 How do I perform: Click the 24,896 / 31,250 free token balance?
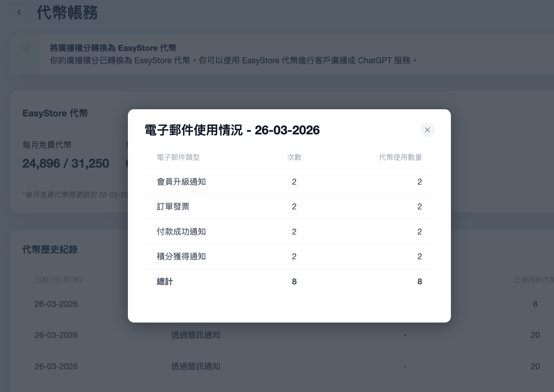pos(66,163)
